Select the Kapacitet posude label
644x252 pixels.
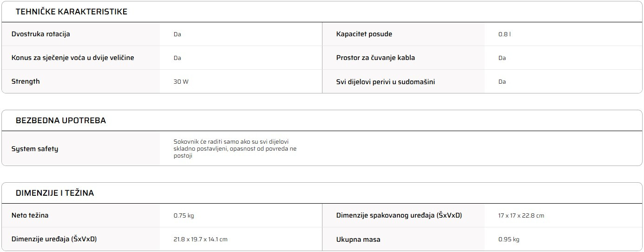(364, 34)
